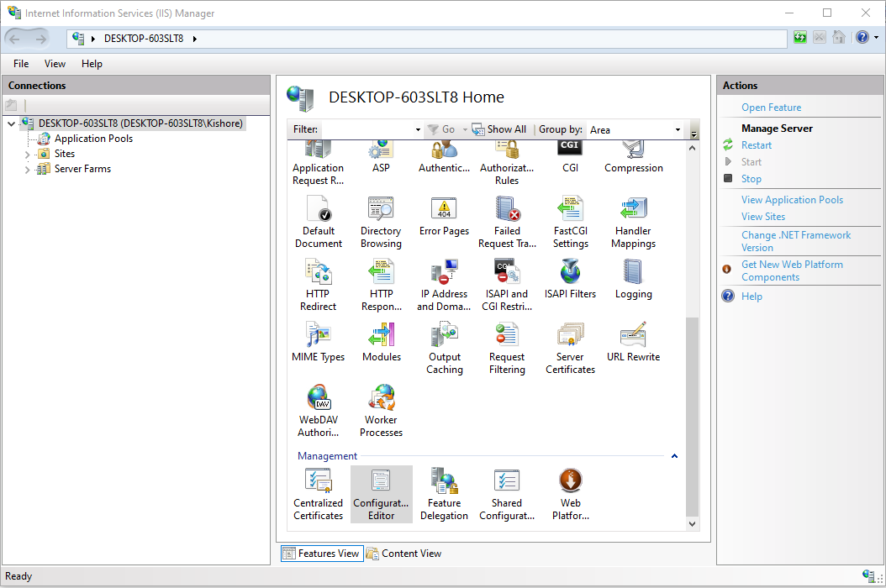
Task: Open the Shared Configuration feature
Action: click(507, 494)
